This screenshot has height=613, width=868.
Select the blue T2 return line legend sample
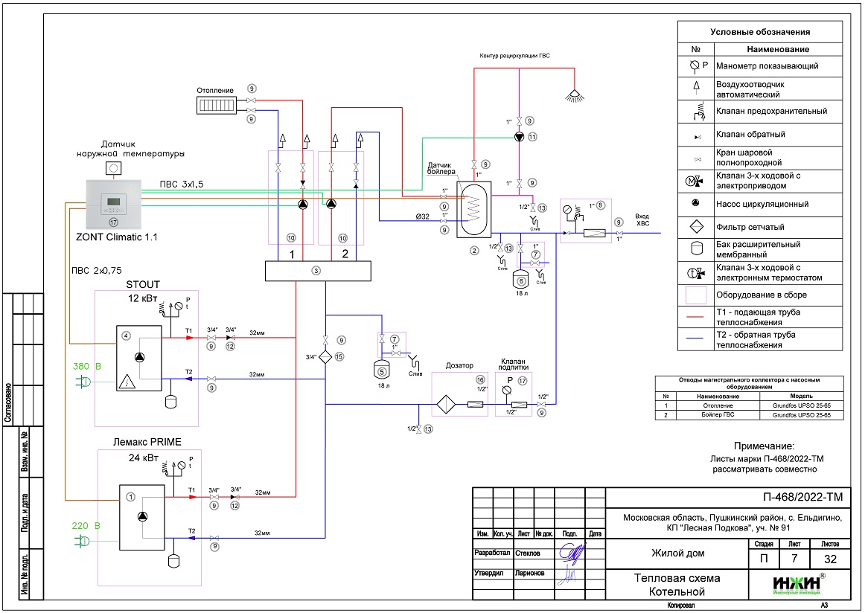(x=694, y=340)
